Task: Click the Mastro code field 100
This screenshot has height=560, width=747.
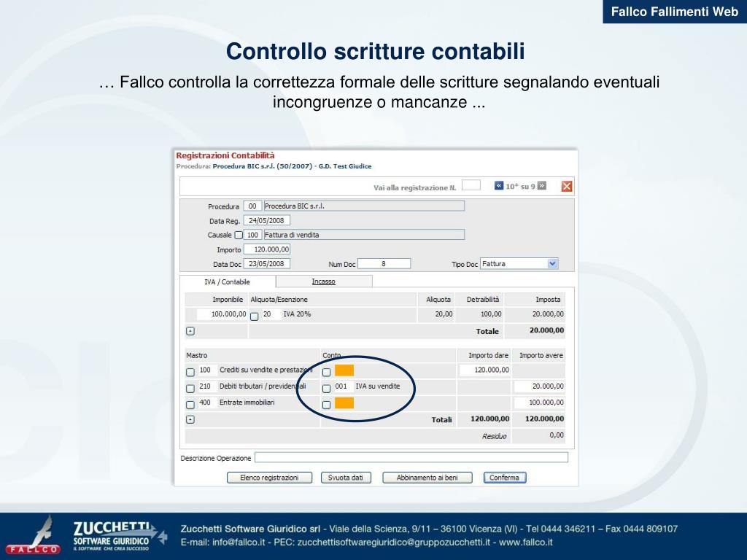Action: [207, 370]
